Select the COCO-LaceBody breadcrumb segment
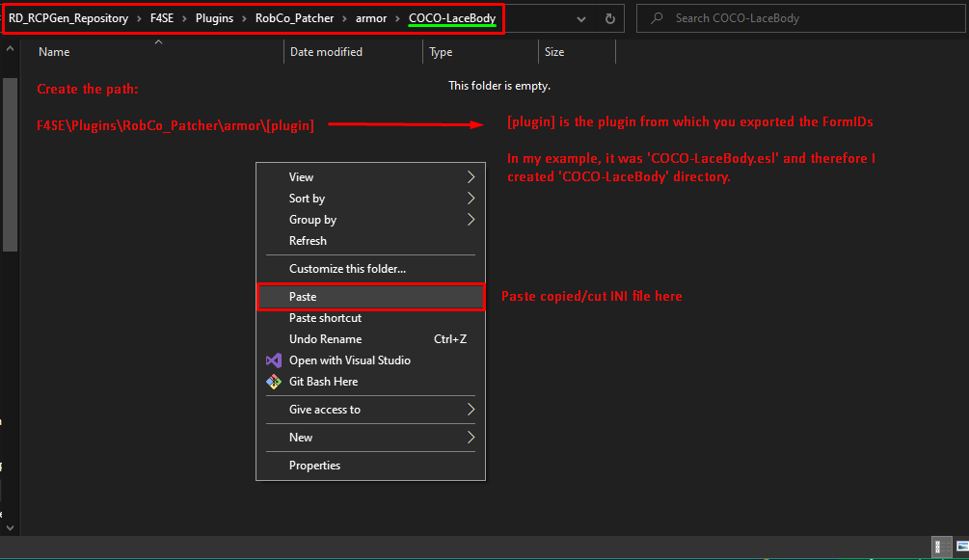969x560 pixels. [x=452, y=18]
